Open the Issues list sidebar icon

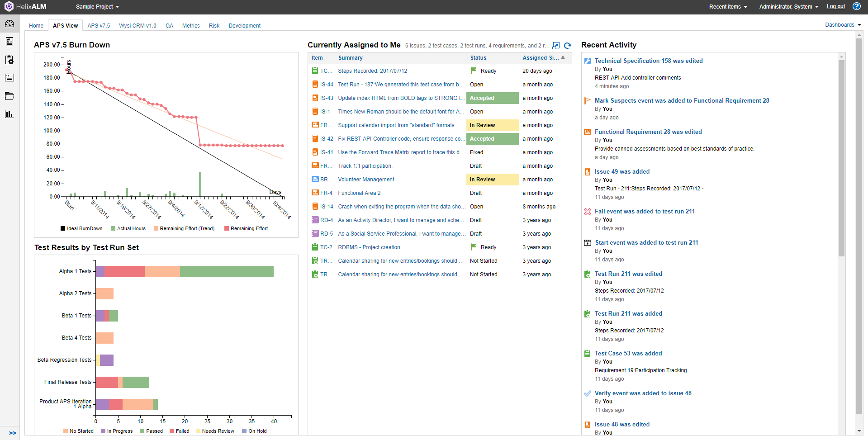coord(9,42)
